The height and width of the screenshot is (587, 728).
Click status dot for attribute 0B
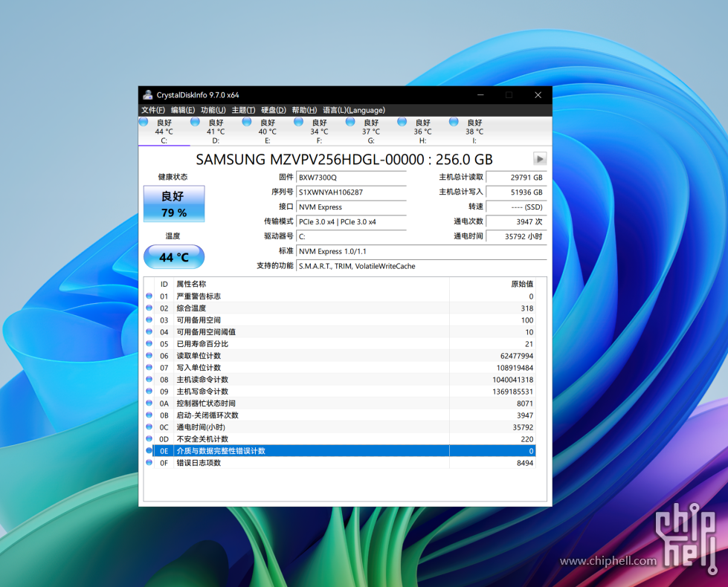(x=149, y=415)
